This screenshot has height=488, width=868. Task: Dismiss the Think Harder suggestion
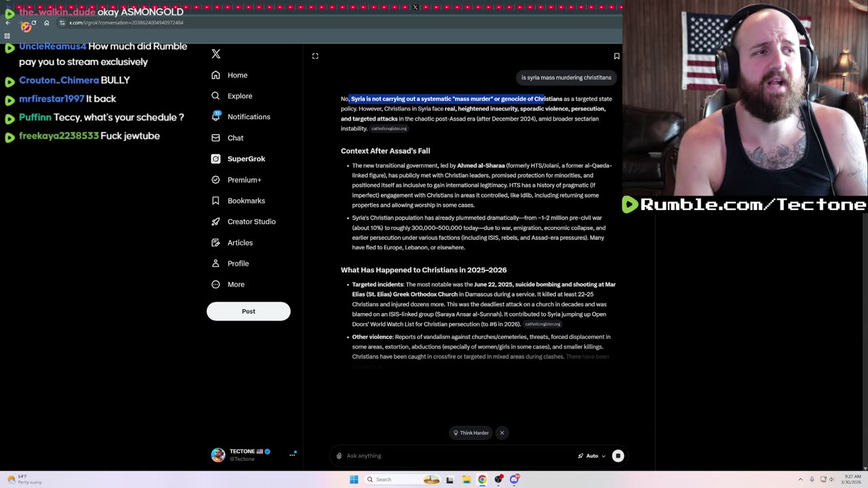click(502, 432)
